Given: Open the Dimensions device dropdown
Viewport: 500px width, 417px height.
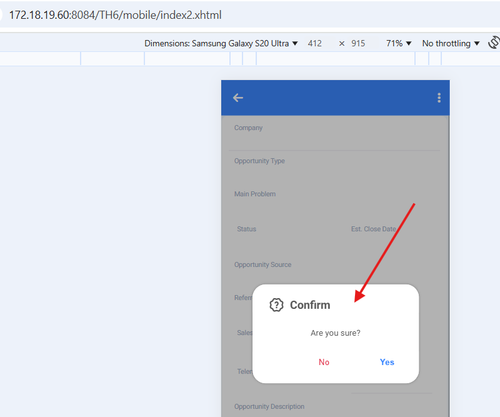Looking at the screenshot, I should coord(221,43).
